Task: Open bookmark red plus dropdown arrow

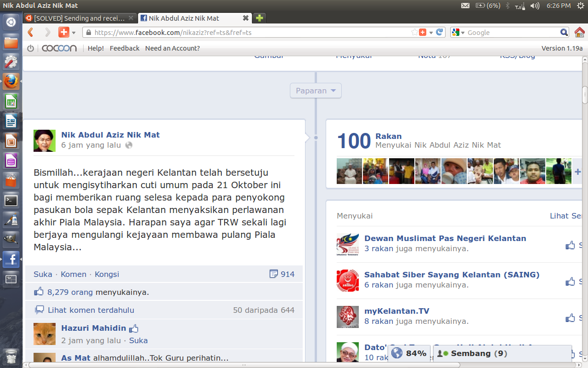Action: pyautogui.click(x=431, y=33)
